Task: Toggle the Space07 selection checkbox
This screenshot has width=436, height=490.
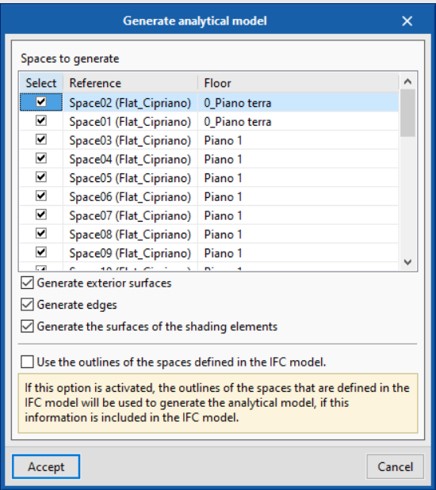Action: tap(41, 215)
